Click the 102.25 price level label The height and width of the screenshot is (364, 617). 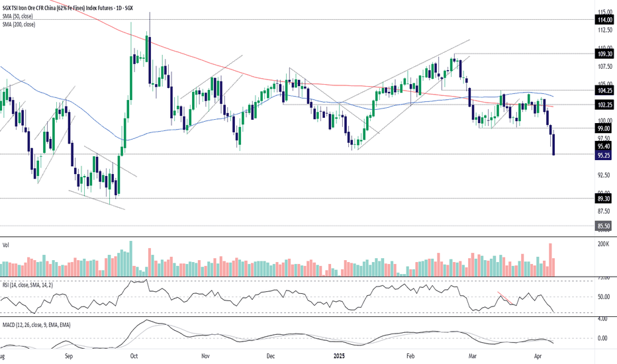point(604,105)
